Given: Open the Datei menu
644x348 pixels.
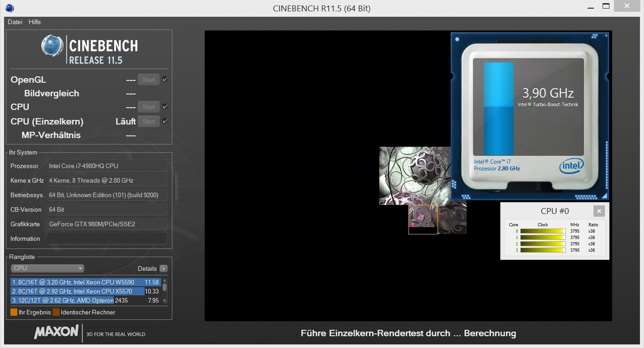Looking at the screenshot, I should point(15,22).
